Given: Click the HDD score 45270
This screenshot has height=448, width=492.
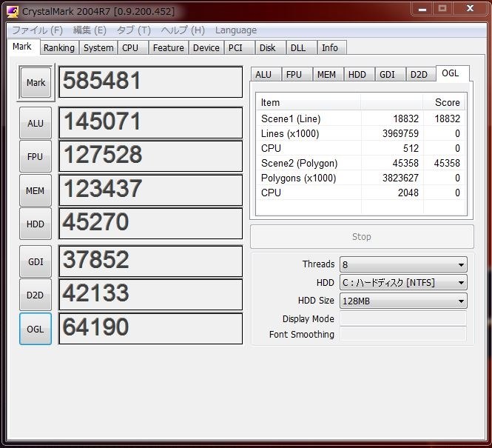Looking at the screenshot, I should click(x=151, y=224).
